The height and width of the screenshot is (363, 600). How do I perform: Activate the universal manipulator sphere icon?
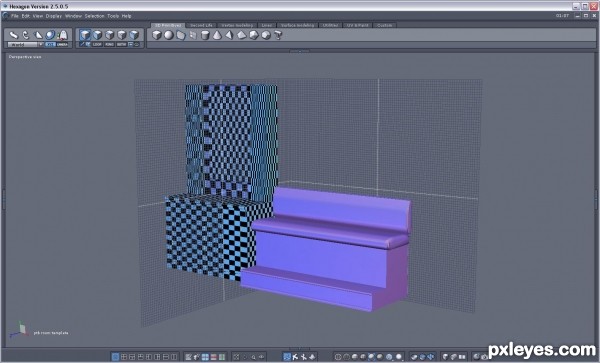50,35
